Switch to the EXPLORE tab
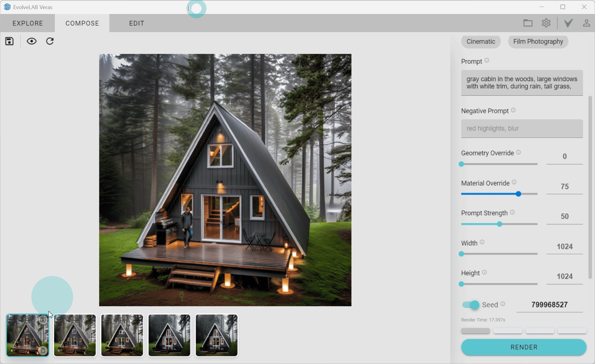This screenshot has width=595, height=364. point(27,23)
